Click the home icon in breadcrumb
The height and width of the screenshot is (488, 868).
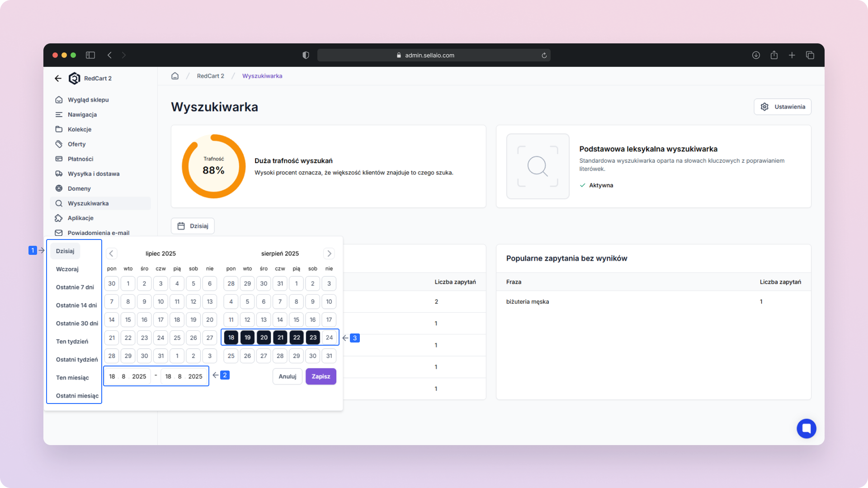point(175,76)
